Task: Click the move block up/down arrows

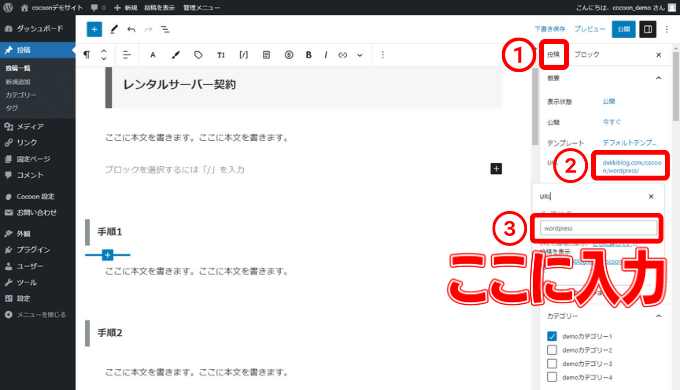Action: 104,55
